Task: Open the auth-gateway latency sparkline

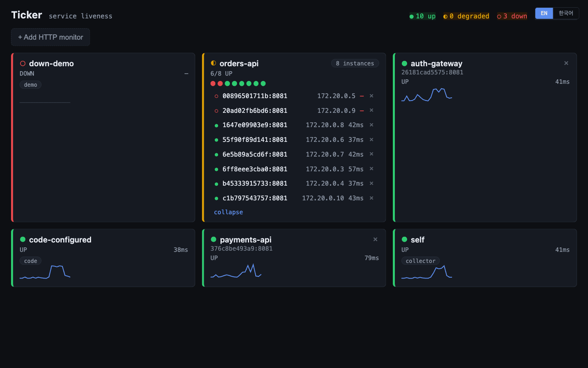Action: (427, 95)
